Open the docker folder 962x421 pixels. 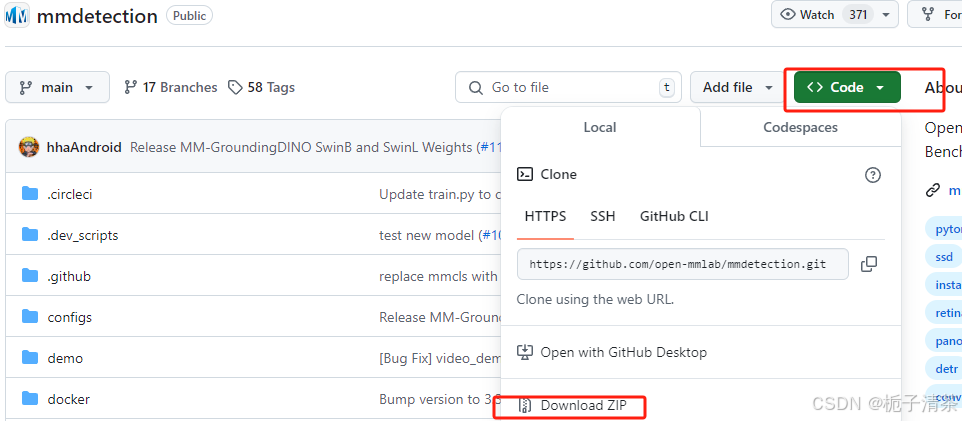[69, 399]
